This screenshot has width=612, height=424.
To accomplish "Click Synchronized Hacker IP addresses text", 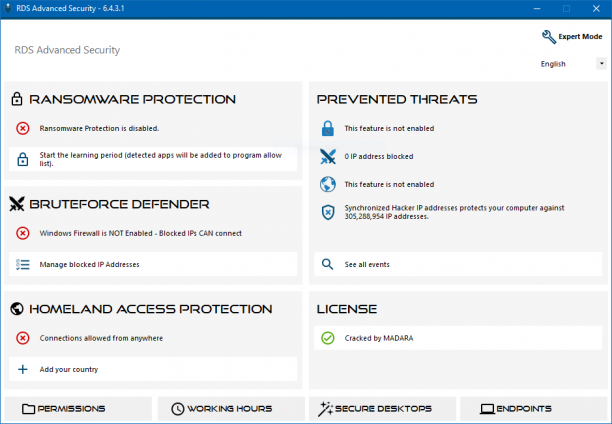I will [454, 212].
